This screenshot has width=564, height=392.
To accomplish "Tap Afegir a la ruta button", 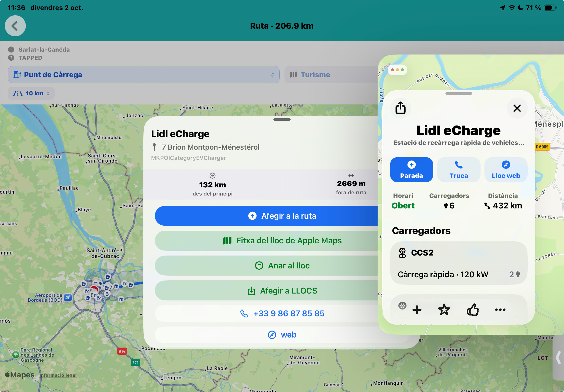I will tap(266, 216).
